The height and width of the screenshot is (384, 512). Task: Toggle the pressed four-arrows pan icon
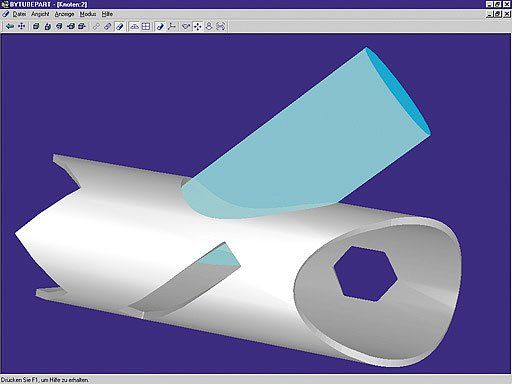[x=198, y=26]
